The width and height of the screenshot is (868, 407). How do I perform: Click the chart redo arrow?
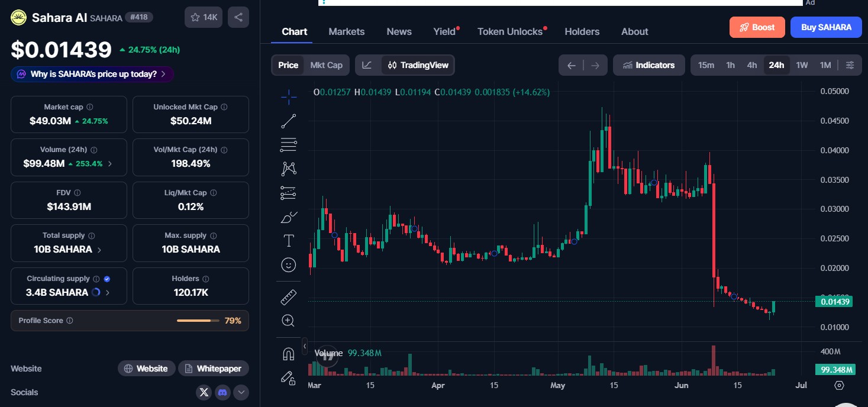pos(595,65)
